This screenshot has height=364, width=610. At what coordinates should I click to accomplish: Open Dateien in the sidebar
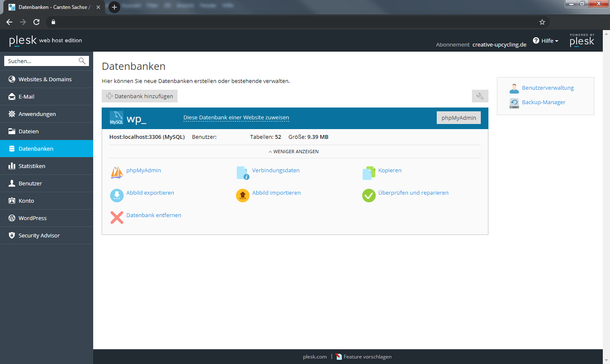[47, 131]
